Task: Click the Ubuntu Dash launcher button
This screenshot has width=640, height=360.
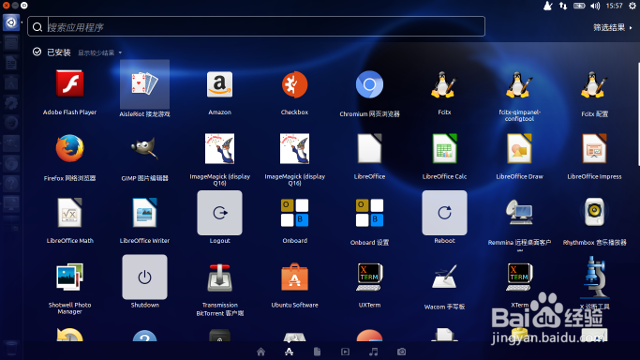Action: [11, 22]
